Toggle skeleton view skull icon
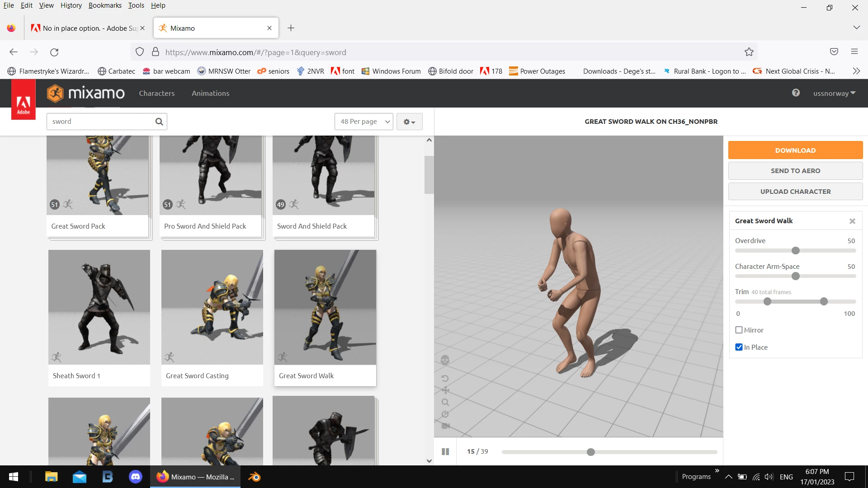The image size is (868, 488). pyautogui.click(x=445, y=360)
